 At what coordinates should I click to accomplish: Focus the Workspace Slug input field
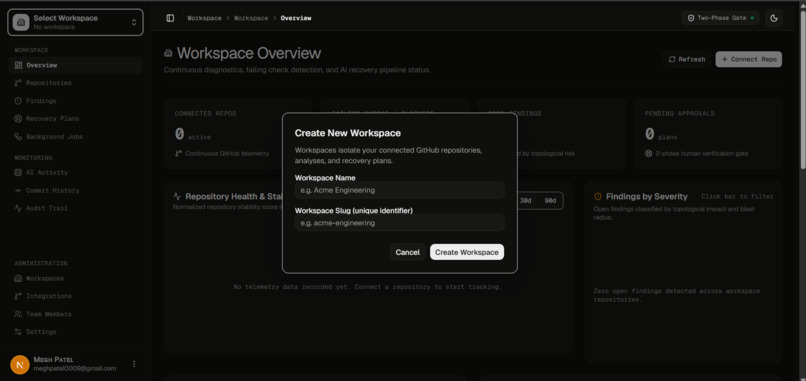[x=400, y=223]
